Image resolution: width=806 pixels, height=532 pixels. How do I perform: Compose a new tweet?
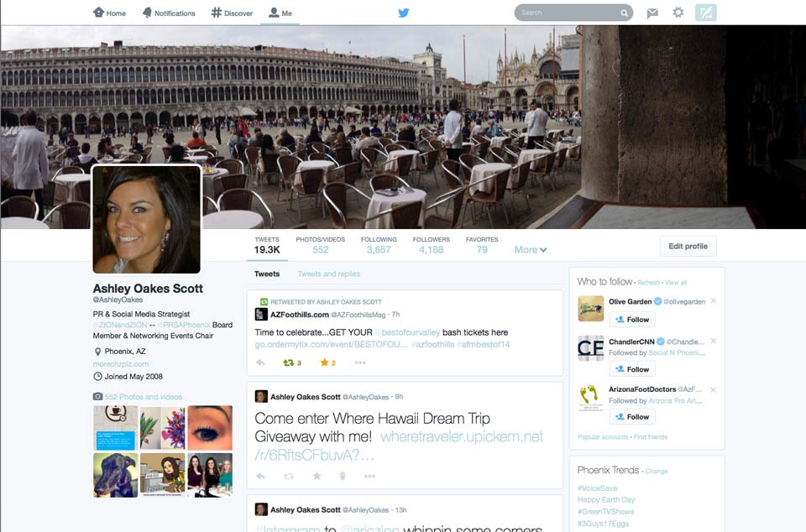pyautogui.click(x=706, y=13)
